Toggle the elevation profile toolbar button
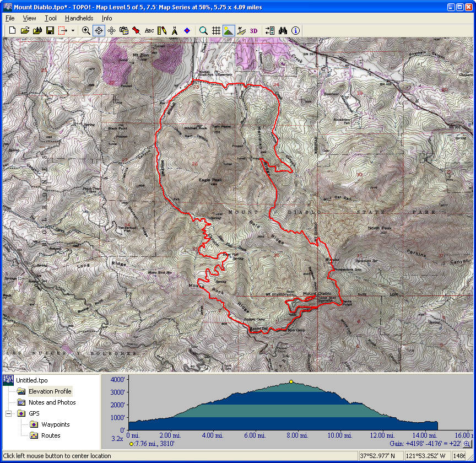The height and width of the screenshot is (463, 476). (229, 31)
